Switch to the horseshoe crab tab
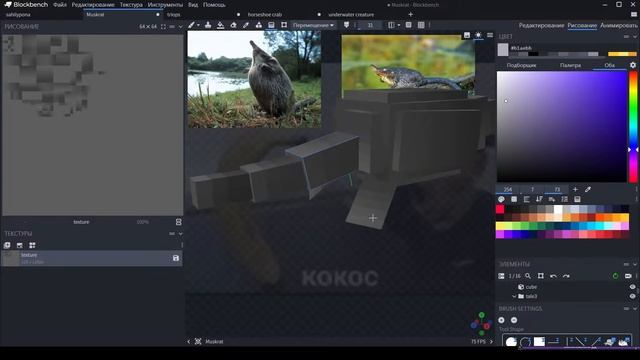The width and height of the screenshot is (640, 360). coord(265,14)
